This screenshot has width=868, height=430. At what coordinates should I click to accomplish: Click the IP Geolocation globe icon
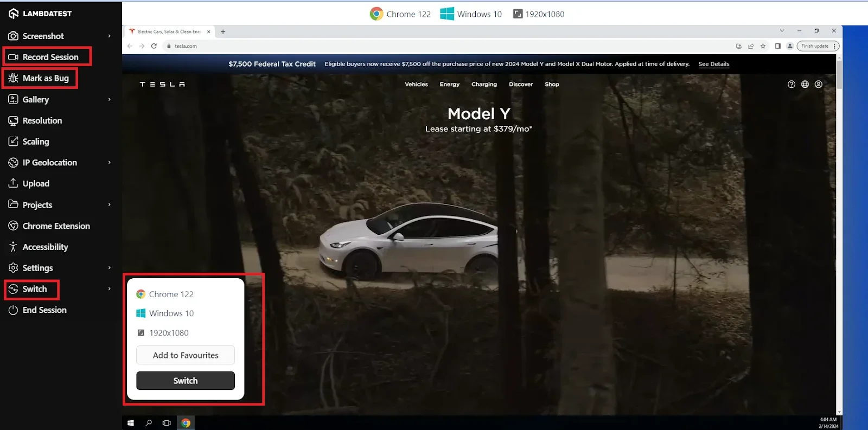[14, 162]
